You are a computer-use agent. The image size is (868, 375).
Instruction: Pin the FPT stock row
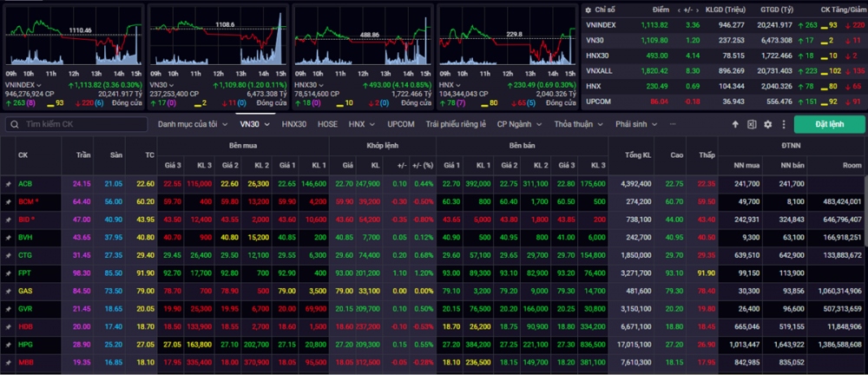(8, 273)
